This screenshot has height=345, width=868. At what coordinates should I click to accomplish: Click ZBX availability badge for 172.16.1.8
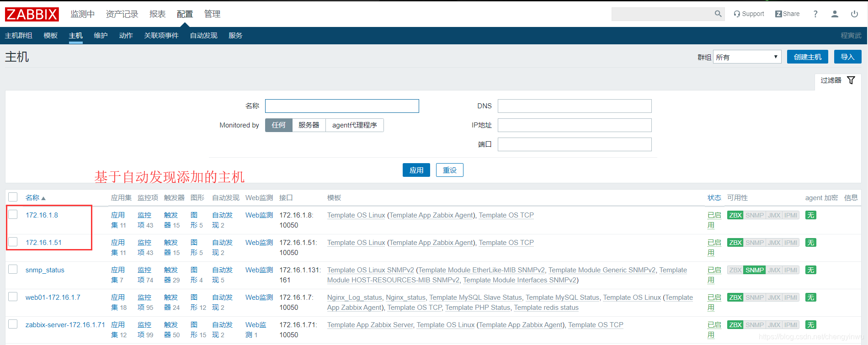735,215
